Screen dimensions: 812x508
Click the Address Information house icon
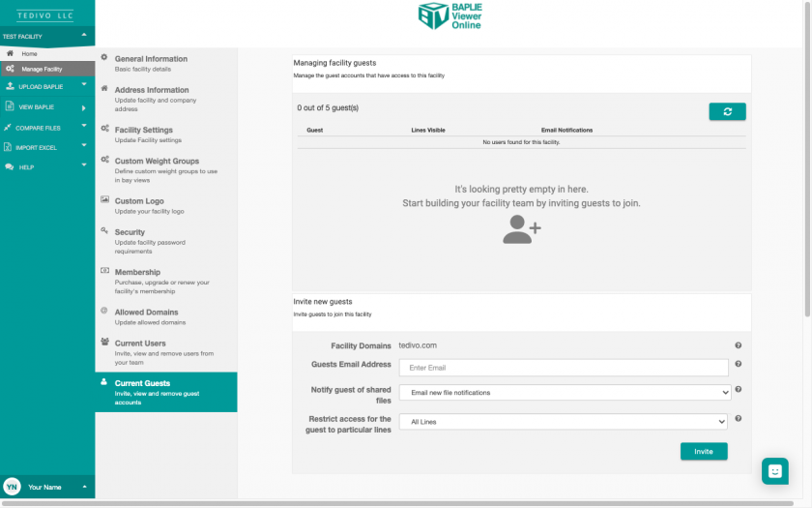point(104,88)
